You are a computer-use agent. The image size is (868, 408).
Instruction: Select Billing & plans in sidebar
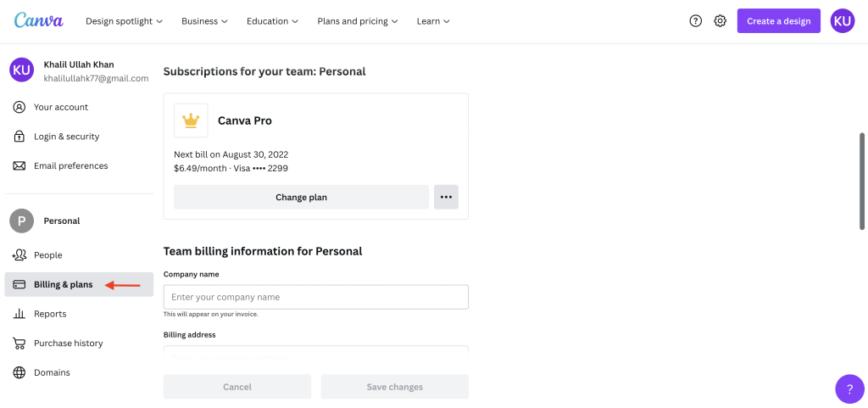63,284
